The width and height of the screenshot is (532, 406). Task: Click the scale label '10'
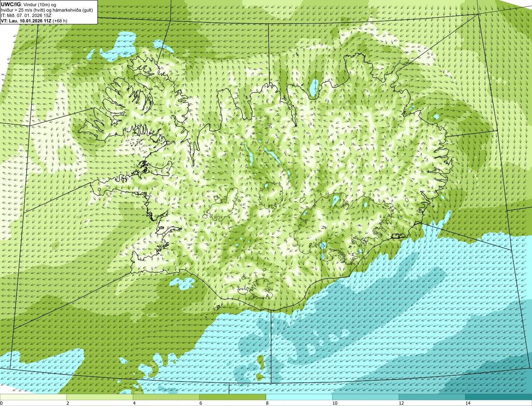pos(335,403)
